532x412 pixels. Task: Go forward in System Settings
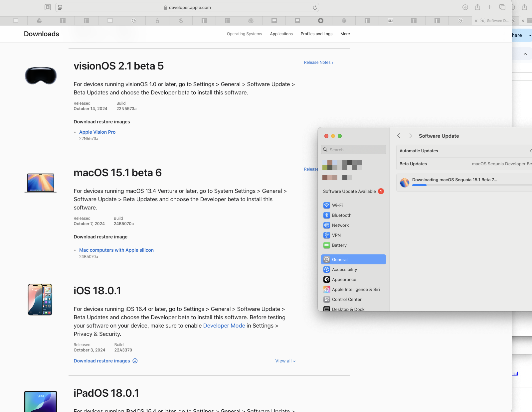(x=411, y=136)
